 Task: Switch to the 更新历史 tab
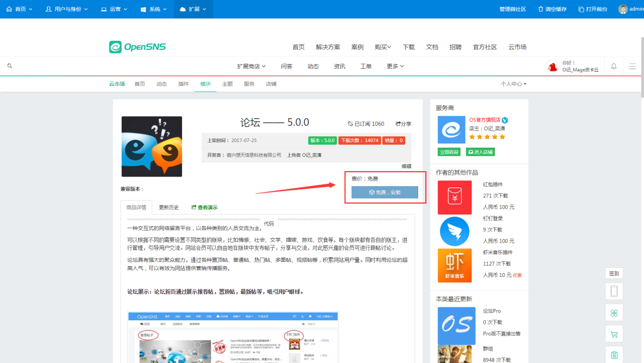coord(169,207)
